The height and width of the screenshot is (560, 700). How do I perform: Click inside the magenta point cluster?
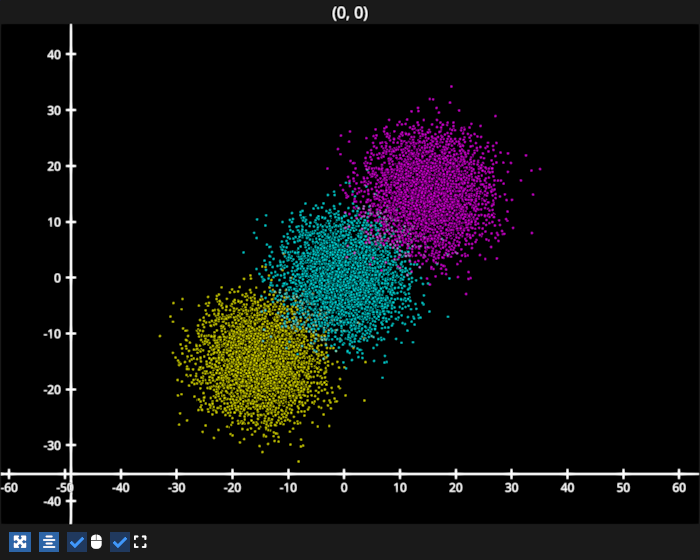(431, 190)
